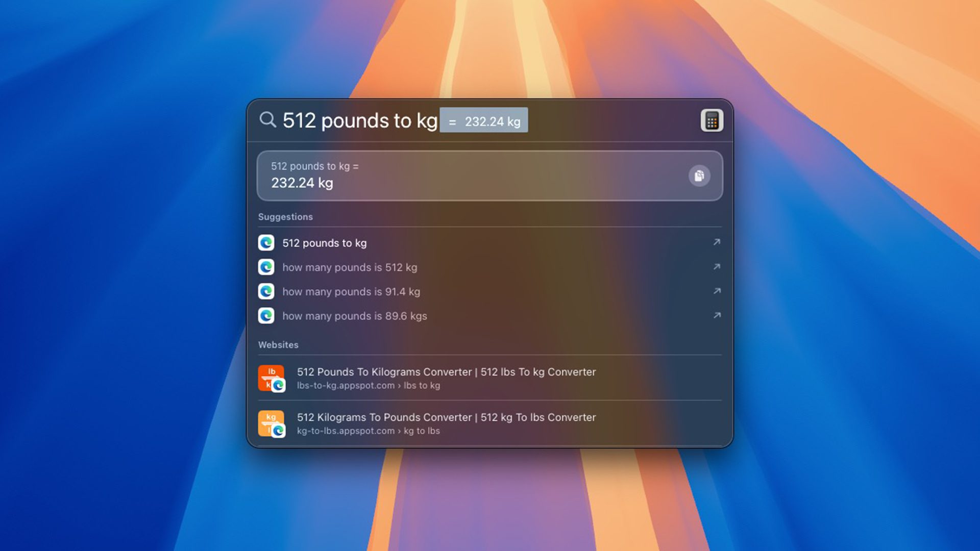Click the lbs-to-kg website favicon
Screen dimensions: 980x551
[272, 379]
